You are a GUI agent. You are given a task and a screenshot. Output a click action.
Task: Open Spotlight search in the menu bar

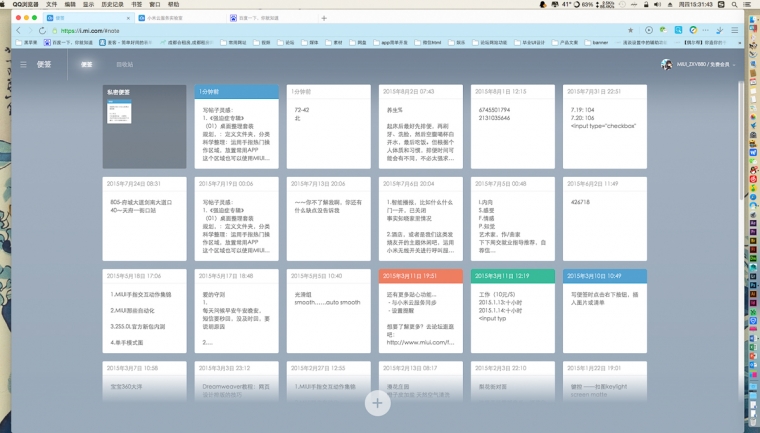735,4
